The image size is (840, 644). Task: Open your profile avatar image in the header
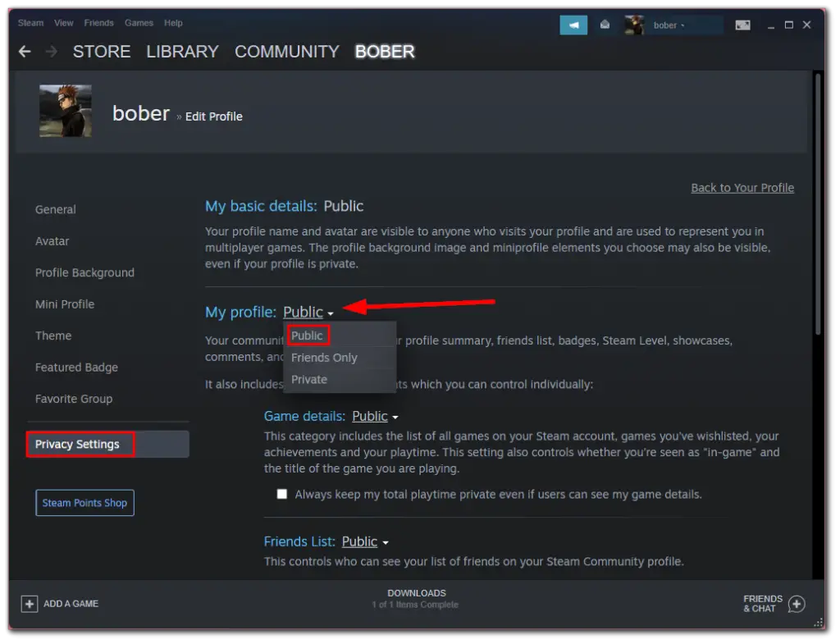click(633, 25)
